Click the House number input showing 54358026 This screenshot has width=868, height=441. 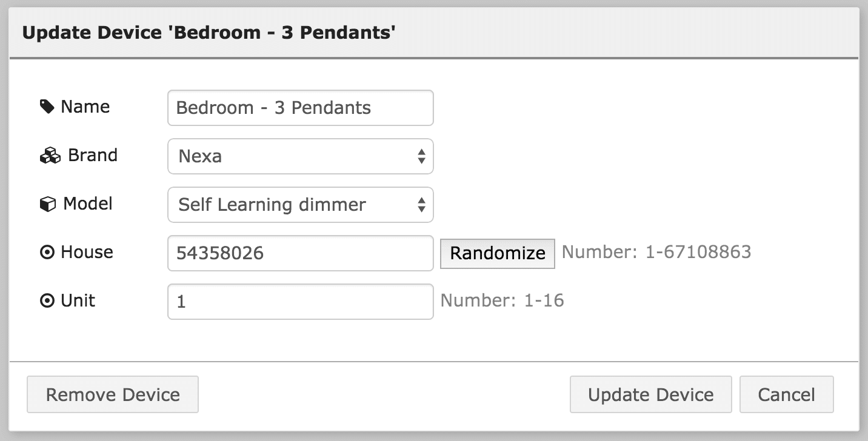[x=300, y=253]
